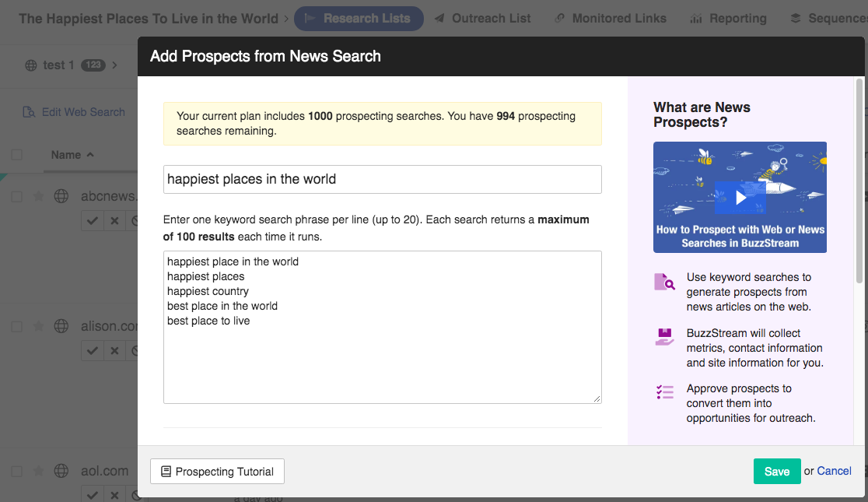This screenshot has height=502, width=868.
Task: Play the BuzzStream prospecting tutorial video
Action: click(740, 197)
